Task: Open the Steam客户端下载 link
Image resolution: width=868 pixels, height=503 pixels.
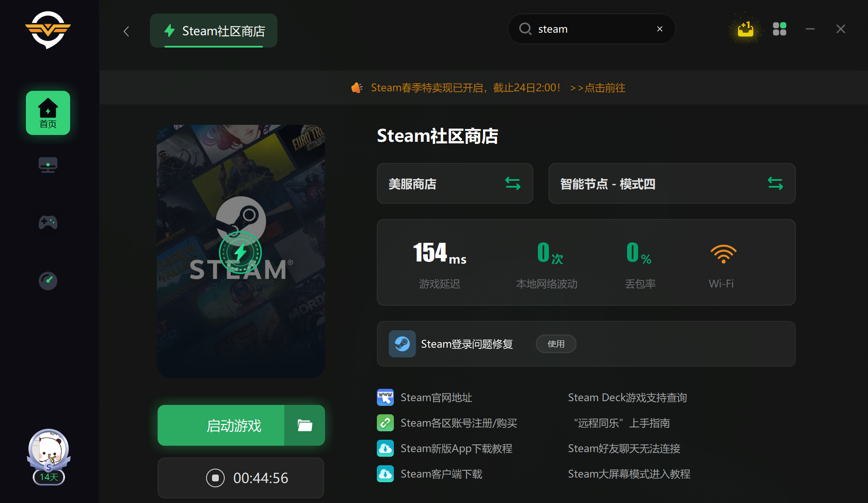Action: click(441, 474)
